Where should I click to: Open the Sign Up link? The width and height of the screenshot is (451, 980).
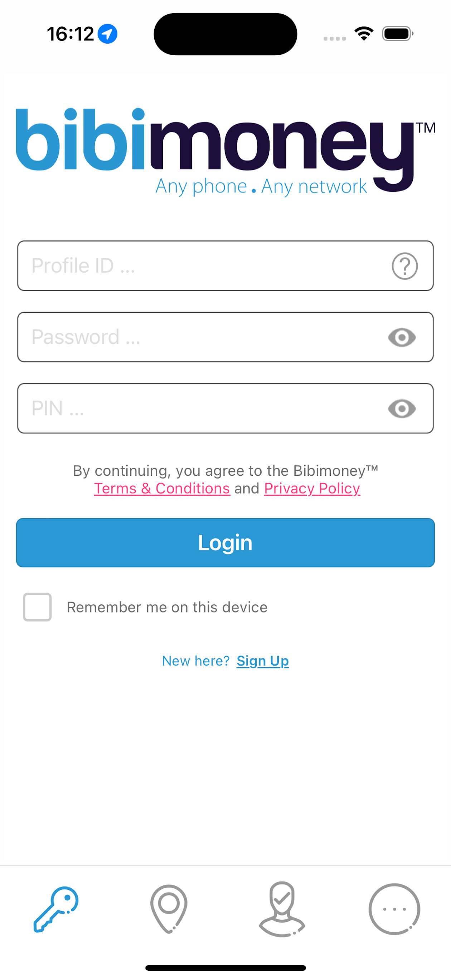point(262,661)
